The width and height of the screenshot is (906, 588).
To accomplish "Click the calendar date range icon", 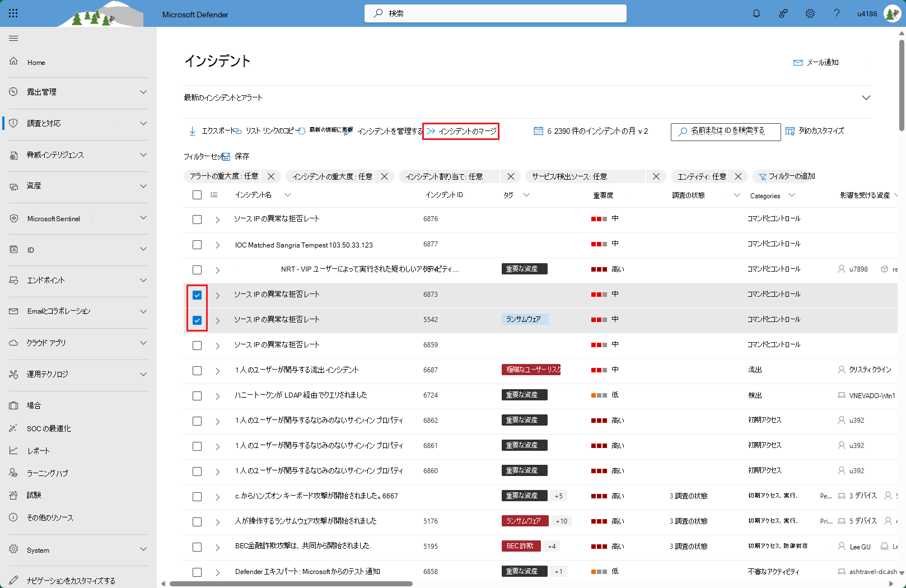I will [x=538, y=131].
